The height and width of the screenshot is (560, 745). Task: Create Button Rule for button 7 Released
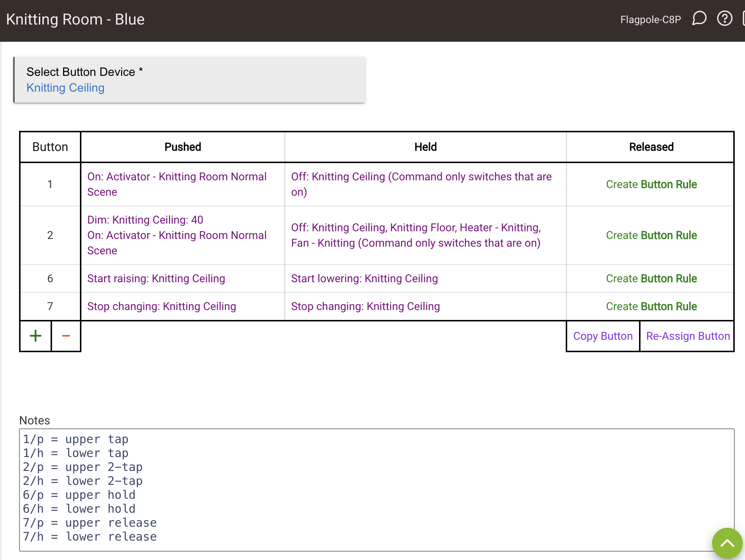651,306
